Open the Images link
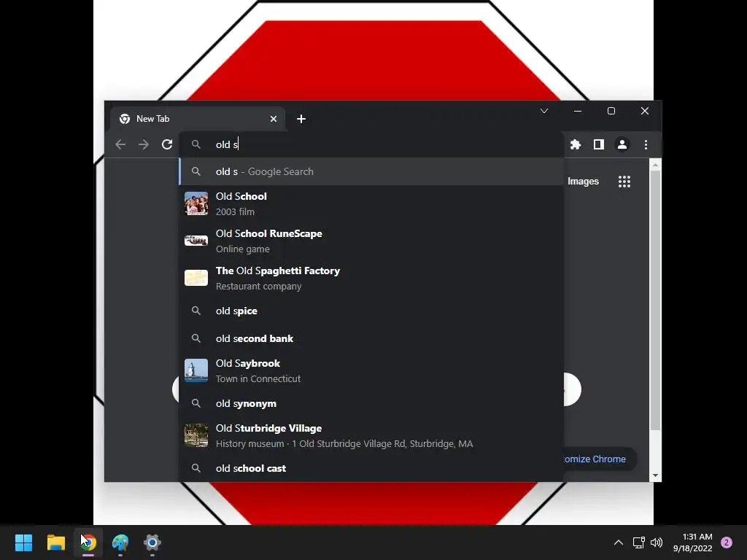The height and width of the screenshot is (560, 747). [583, 182]
